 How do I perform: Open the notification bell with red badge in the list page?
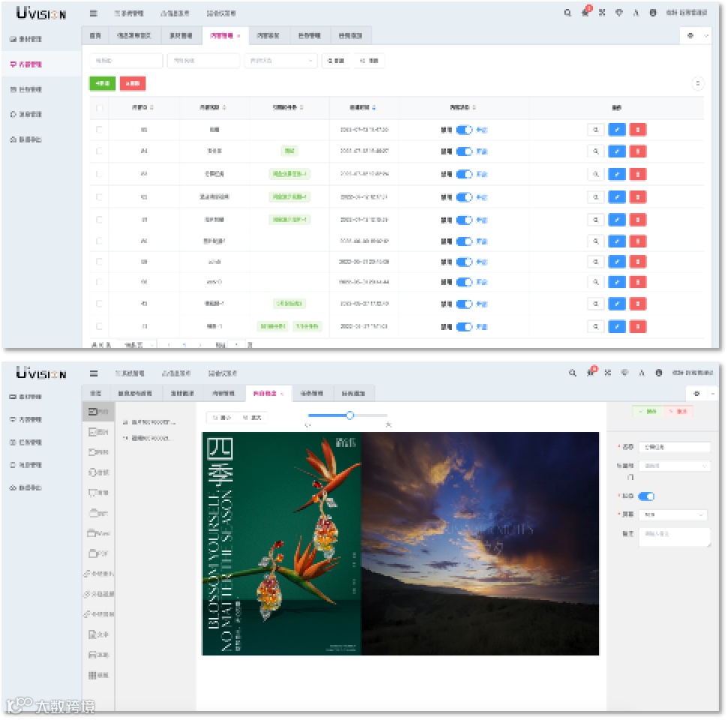point(585,13)
